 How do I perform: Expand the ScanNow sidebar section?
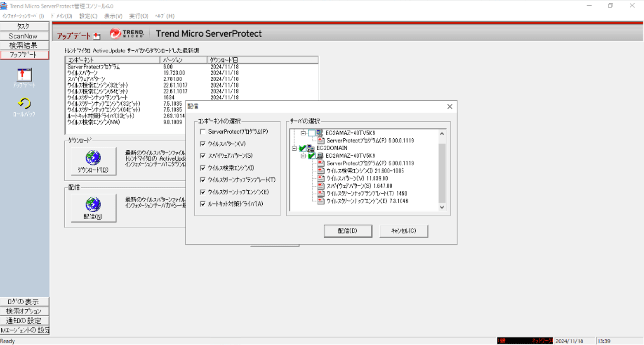[x=24, y=36]
